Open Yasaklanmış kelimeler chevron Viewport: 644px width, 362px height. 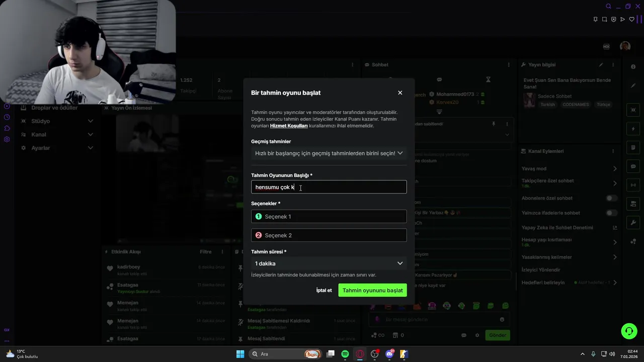pyautogui.click(x=615, y=257)
